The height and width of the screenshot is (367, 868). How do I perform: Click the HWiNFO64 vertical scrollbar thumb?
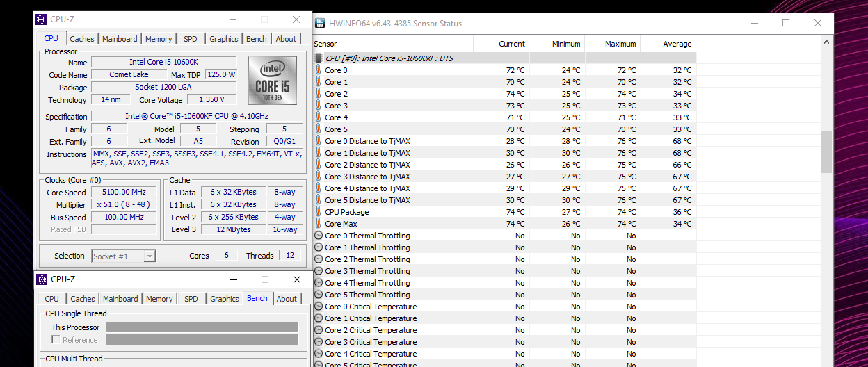pos(827,152)
